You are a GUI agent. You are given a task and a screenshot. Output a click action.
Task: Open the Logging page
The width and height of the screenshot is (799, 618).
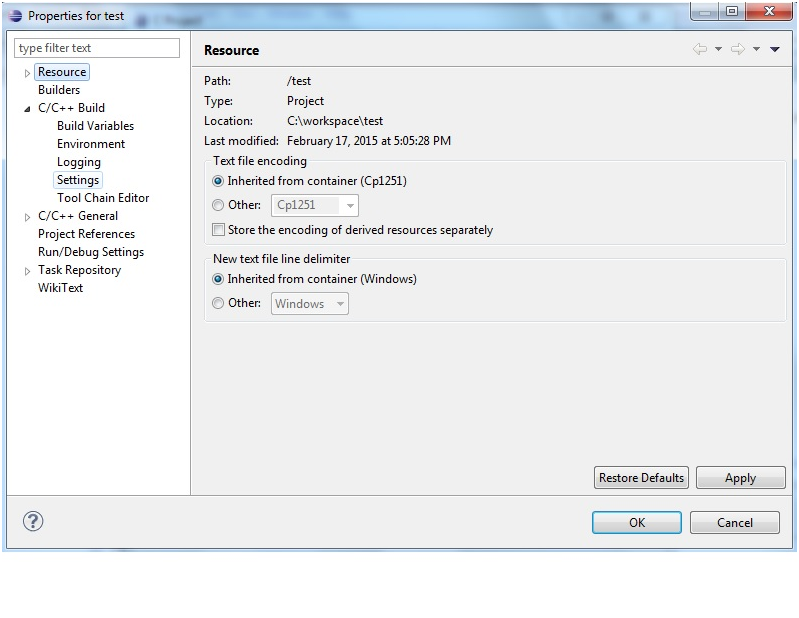pos(79,162)
